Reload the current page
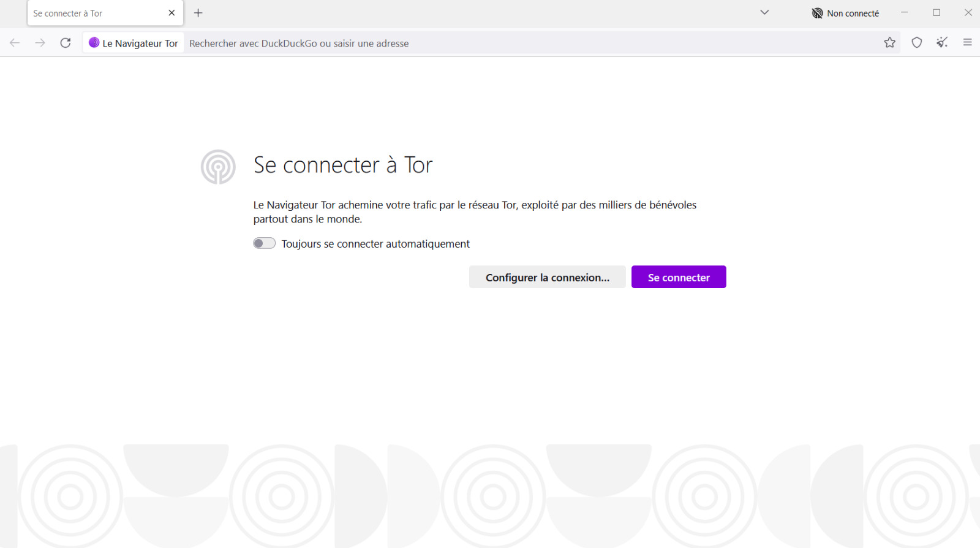This screenshot has width=980, height=548. [x=66, y=43]
